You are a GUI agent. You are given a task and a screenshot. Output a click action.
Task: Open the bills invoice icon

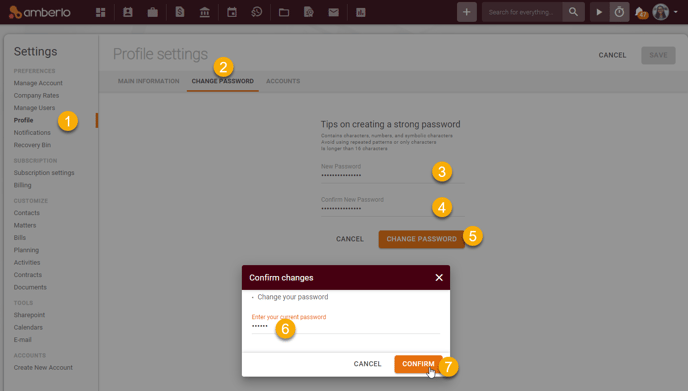pyautogui.click(x=180, y=12)
